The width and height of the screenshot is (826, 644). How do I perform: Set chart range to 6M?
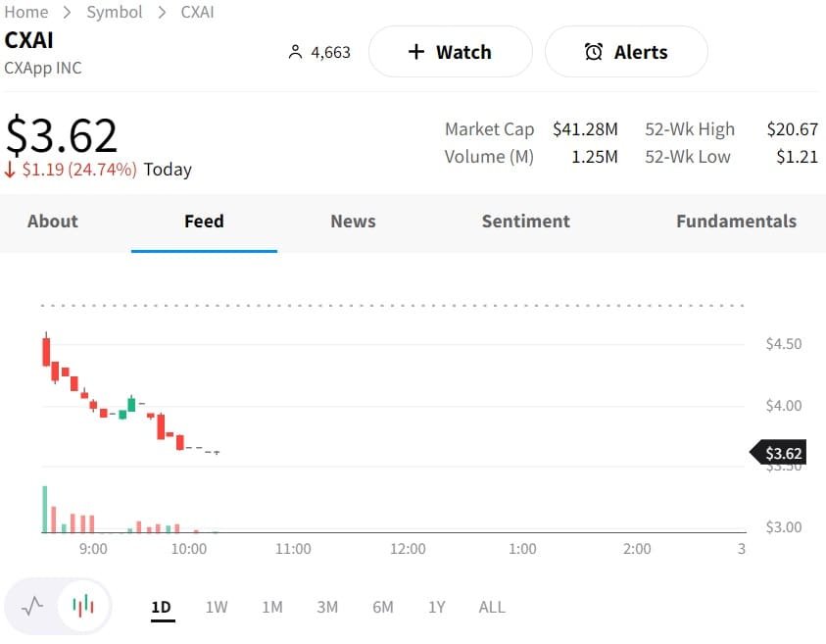pos(383,607)
